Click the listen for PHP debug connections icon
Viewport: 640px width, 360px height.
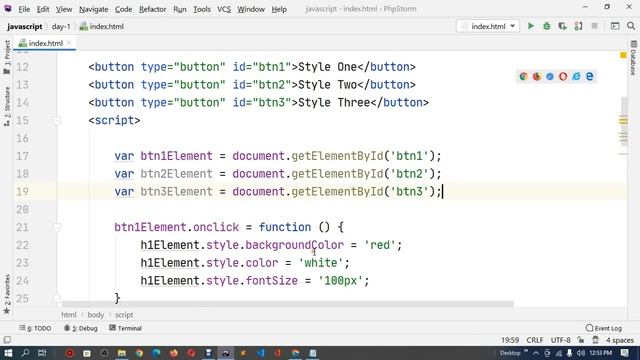(578, 26)
